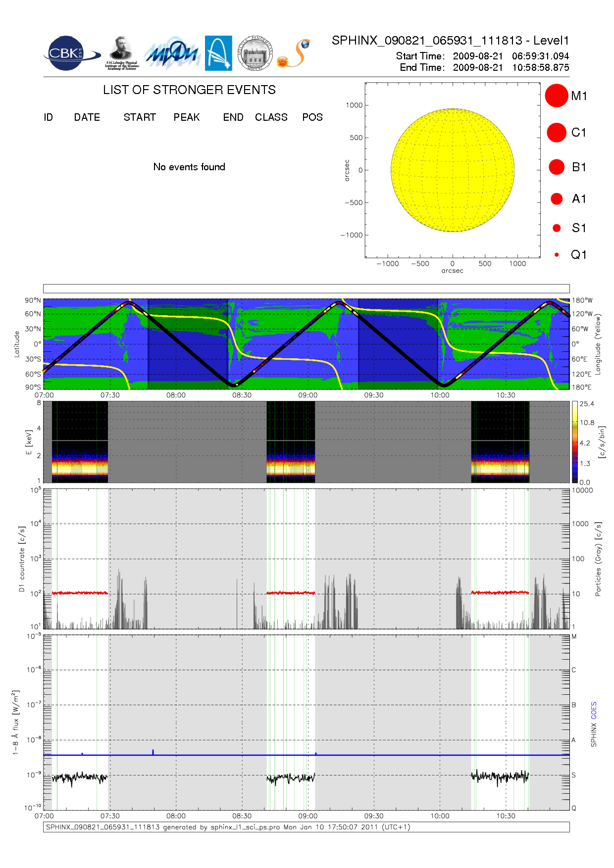Click the yellow solar disk image
This screenshot has height=868, width=614.
coord(452,170)
